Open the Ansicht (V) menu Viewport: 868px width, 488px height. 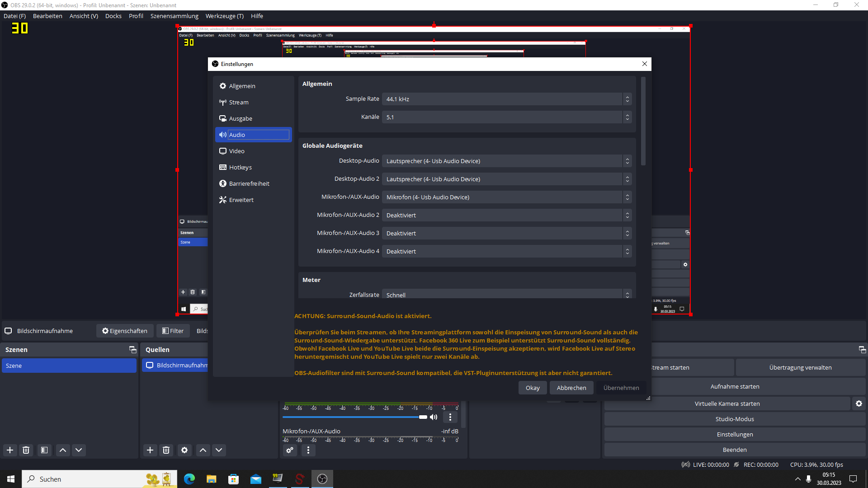(x=84, y=16)
